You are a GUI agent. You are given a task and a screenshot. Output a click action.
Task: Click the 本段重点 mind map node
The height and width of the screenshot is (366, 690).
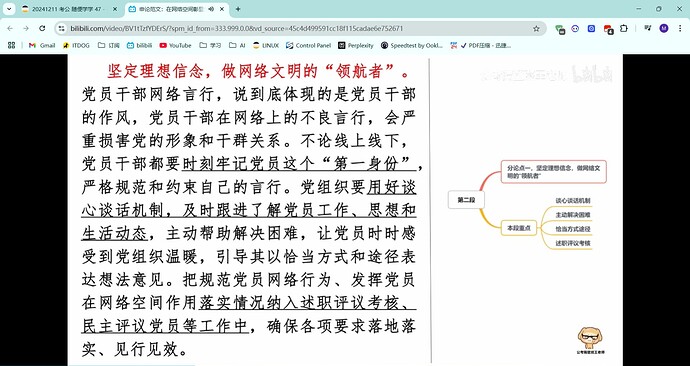pos(519,228)
